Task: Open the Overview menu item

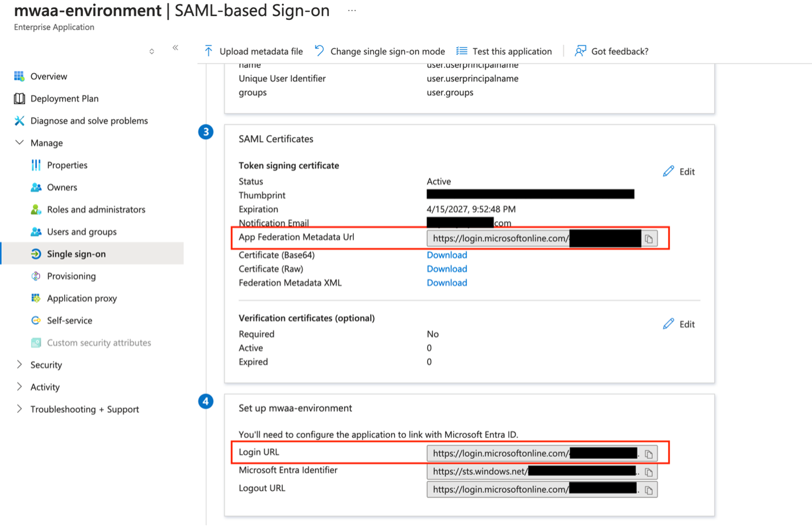Action: [49, 76]
